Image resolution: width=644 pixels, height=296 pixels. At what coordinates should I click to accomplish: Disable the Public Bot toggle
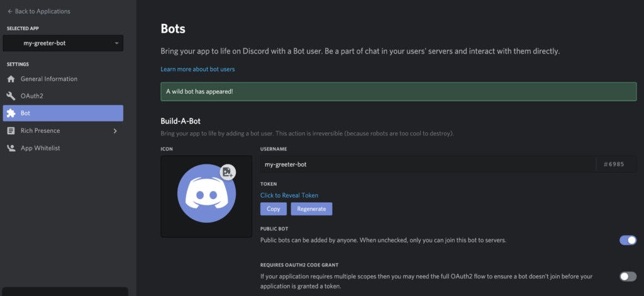click(x=628, y=240)
